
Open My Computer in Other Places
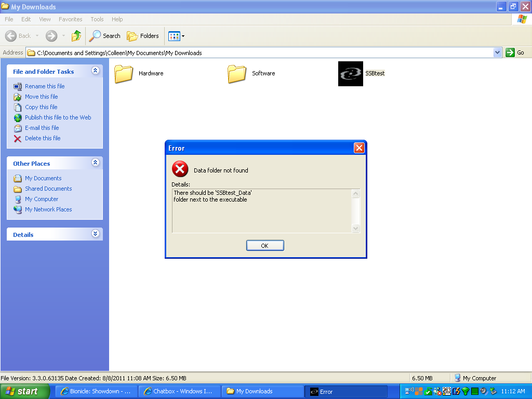tap(42, 199)
